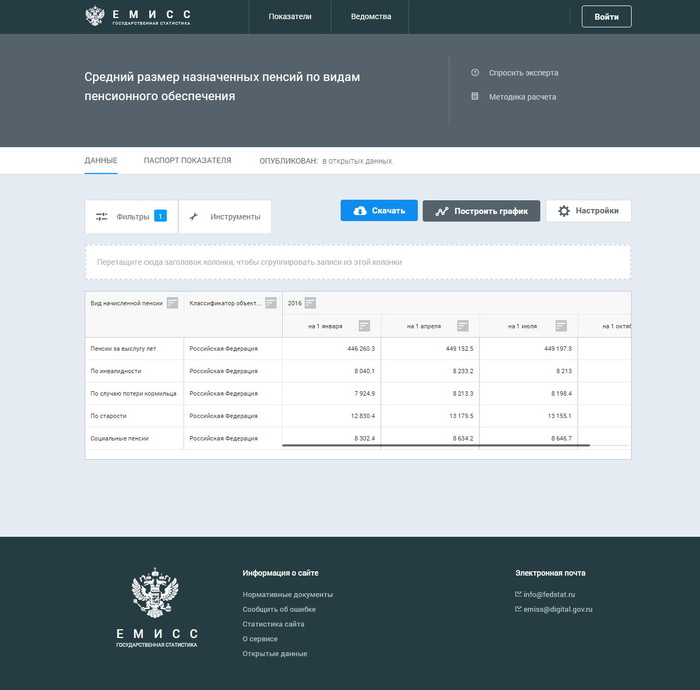Open Открытые данные footer link
This screenshot has width=700, height=690.
pos(275,653)
